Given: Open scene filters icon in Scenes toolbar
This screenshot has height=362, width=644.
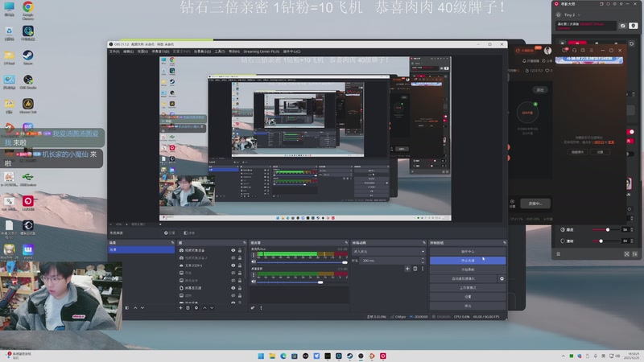Looking at the screenshot, I should [127, 308].
